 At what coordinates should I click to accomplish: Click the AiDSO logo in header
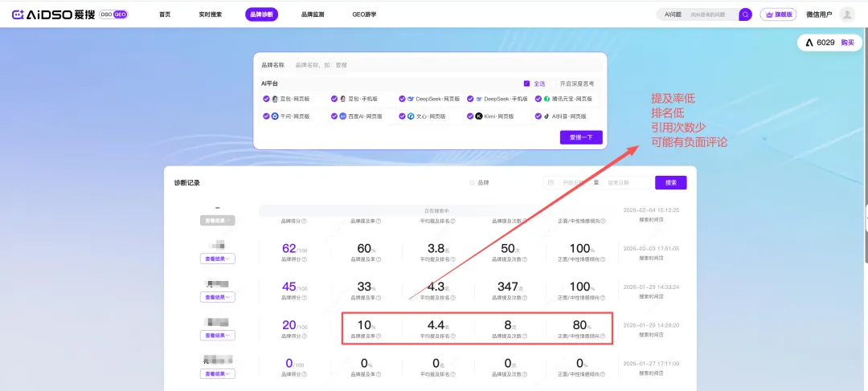coord(51,14)
